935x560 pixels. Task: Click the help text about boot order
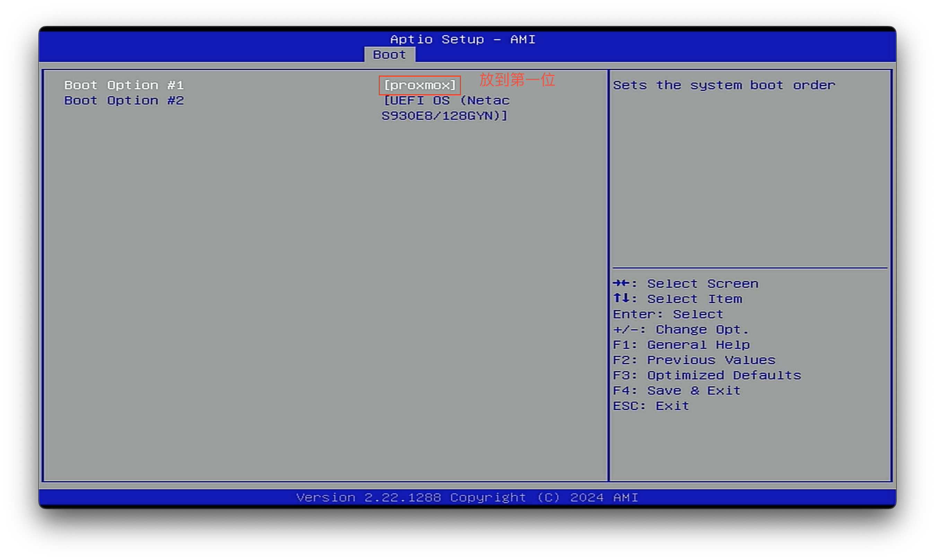[x=724, y=85]
